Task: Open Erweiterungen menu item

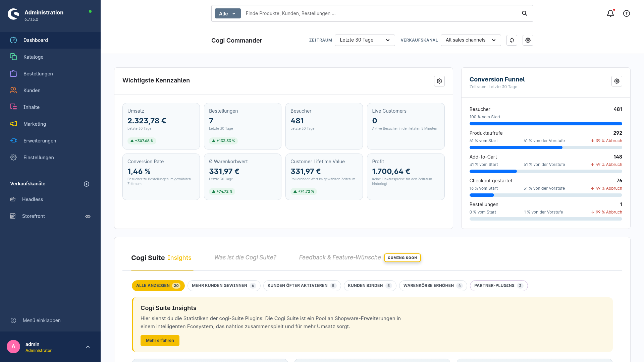Action: click(x=50, y=141)
